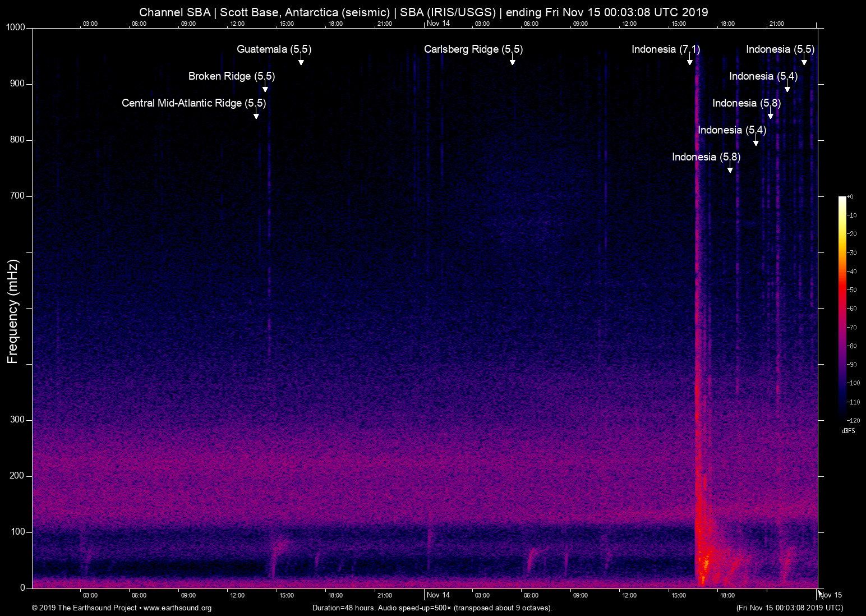Click the dBFS color scale bar

(x=842, y=307)
